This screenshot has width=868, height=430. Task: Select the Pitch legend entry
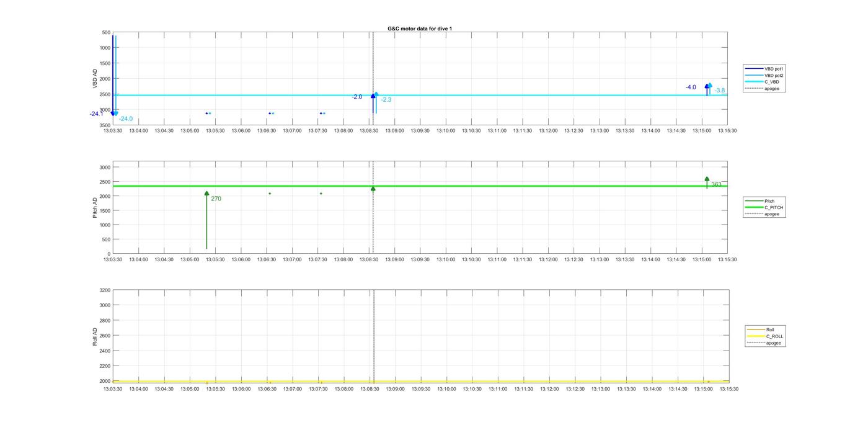[759, 201]
